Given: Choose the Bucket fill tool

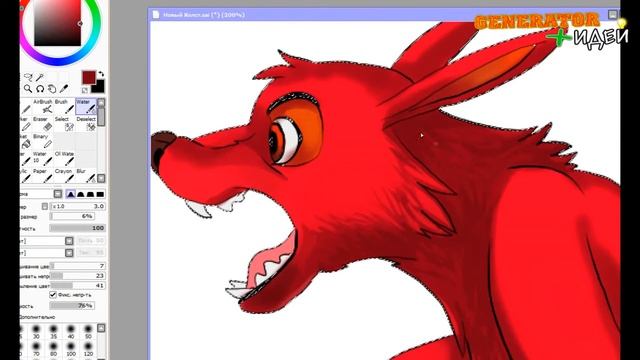Looking at the screenshot, I should point(26,141).
